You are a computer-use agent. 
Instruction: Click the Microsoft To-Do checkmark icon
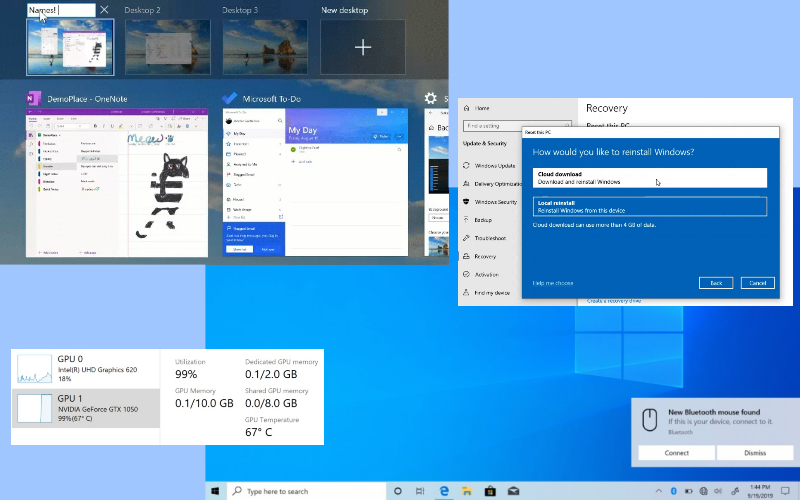point(230,98)
